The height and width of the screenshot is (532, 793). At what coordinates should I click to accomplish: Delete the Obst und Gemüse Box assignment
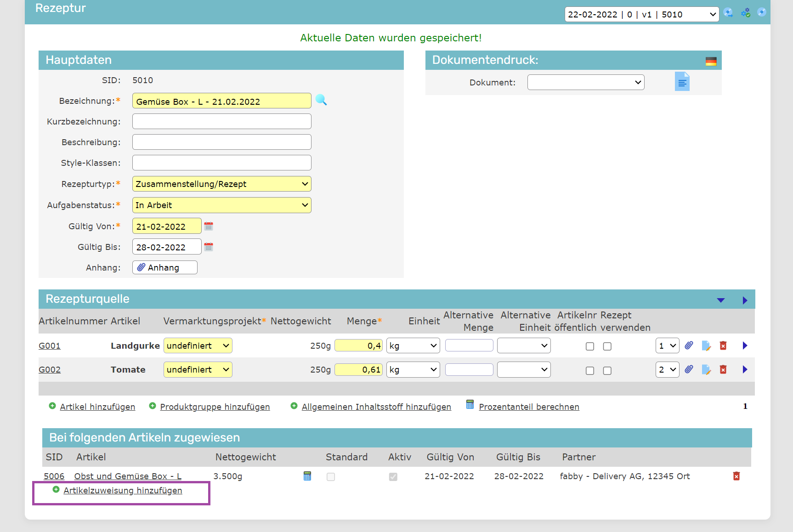click(736, 476)
